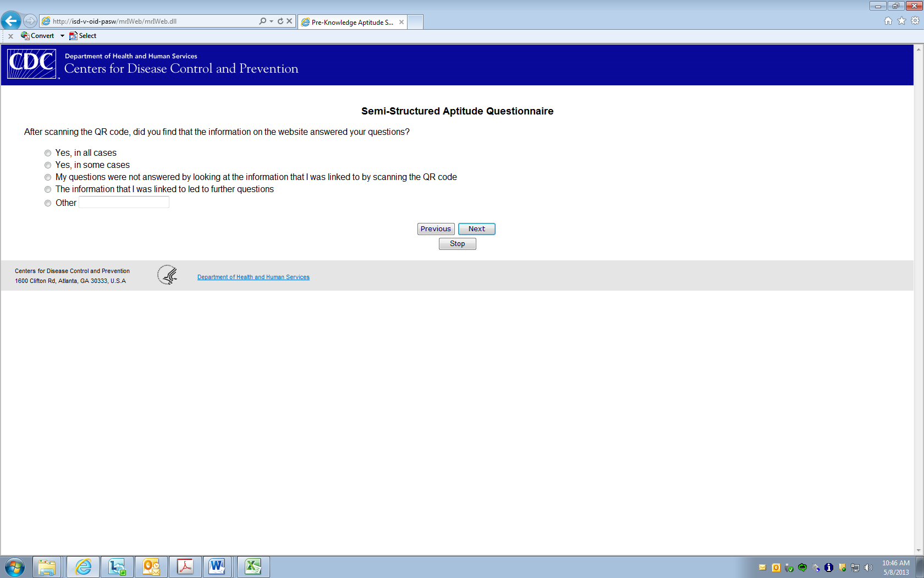Open Outlook from the taskbar
The height and width of the screenshot is (578, 924).
[x=151, y=567]
